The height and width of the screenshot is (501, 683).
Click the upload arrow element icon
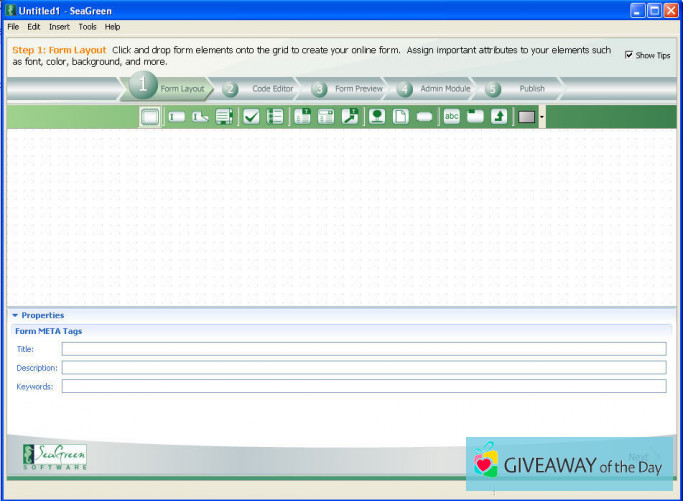tap(498, 117)
